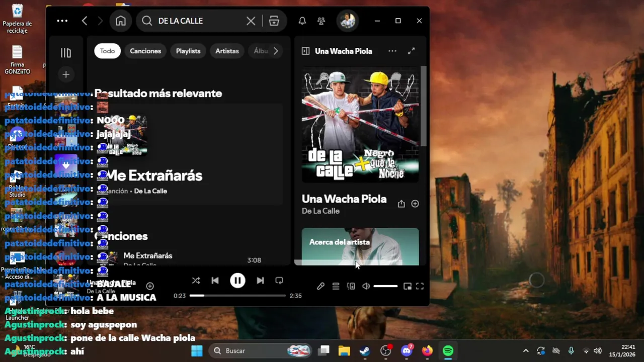Show hidden system tray icons
The width and height of the screenshot is (644, 362).
[x=526, y=351]
